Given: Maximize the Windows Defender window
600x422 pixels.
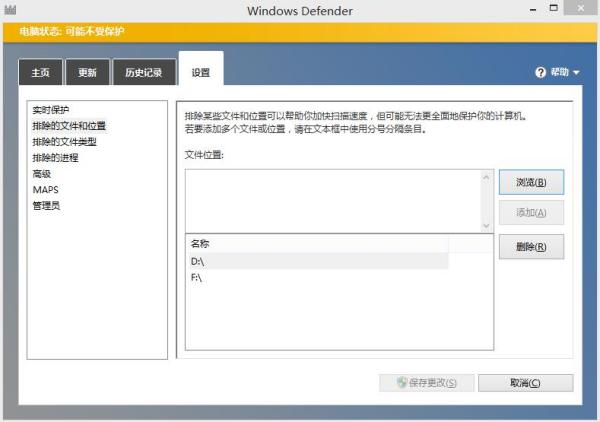Looking at the screenshot, I should 553,8.
